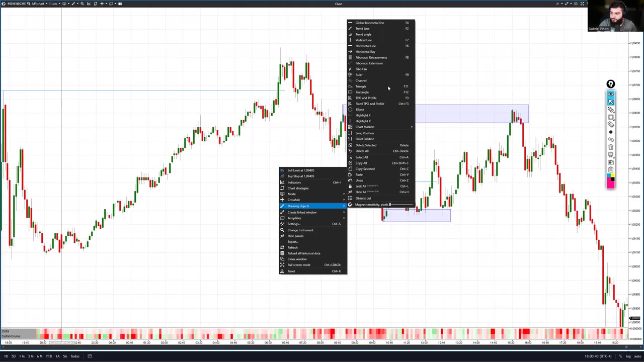Viewport: 644px width, 362px height.
Task: Select the Triangle drawing tool
Action: [x=381, y=86]
